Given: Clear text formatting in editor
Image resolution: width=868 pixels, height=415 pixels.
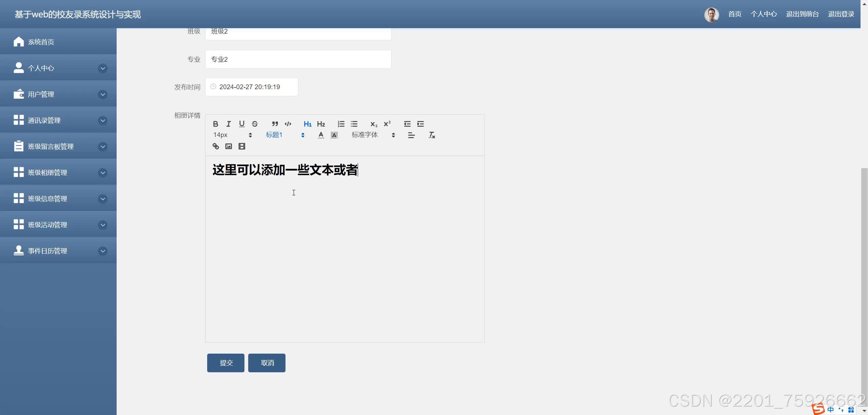Looking at the screenshot, I should pyautogui.click(x=431, y=135).
